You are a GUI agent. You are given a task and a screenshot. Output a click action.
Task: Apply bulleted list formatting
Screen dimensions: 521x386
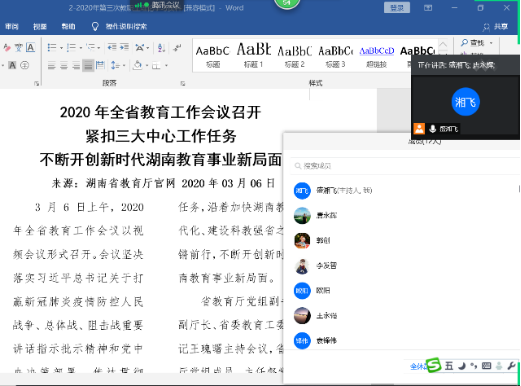coord(52,48)
